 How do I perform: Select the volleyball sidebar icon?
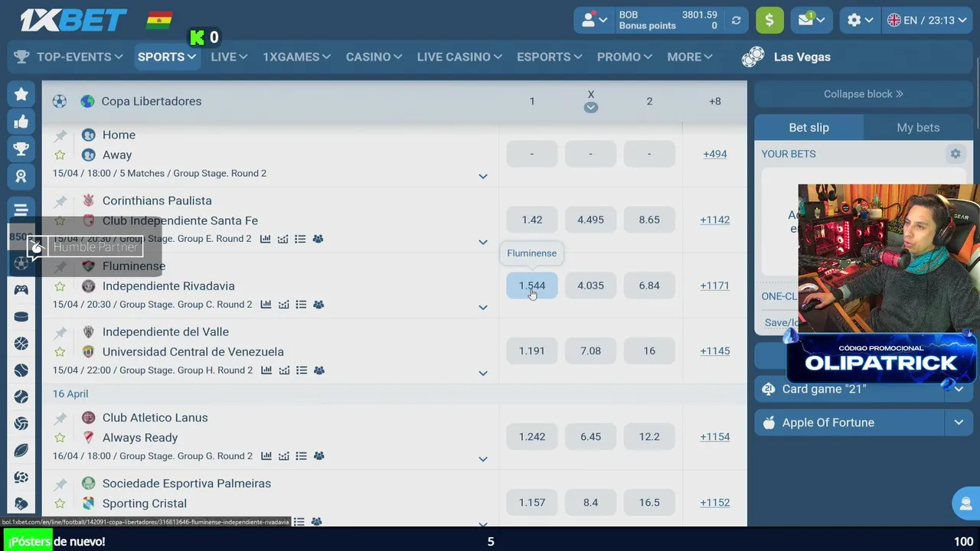click(x=21, y=424)
